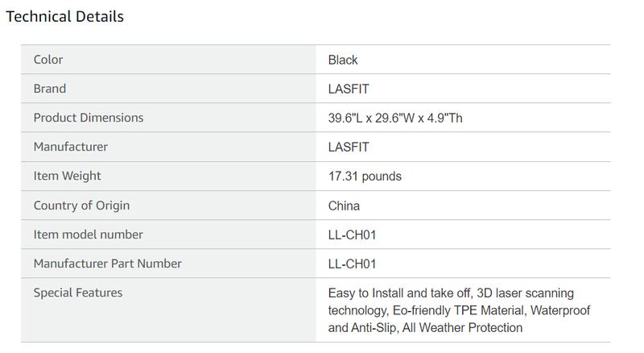The height and width of the screenshot is (353, 644).
Task: Click the Product Dimensions label
Action: (89, 118)
